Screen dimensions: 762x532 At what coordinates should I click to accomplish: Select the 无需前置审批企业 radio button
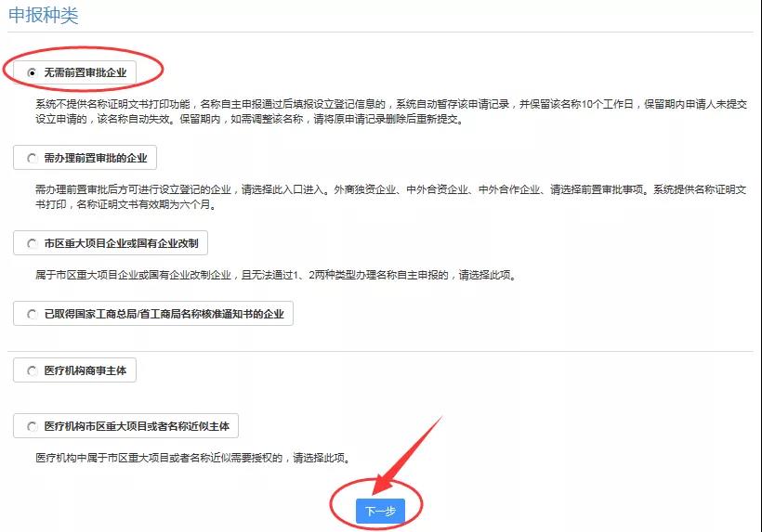(x=33, y=72)
